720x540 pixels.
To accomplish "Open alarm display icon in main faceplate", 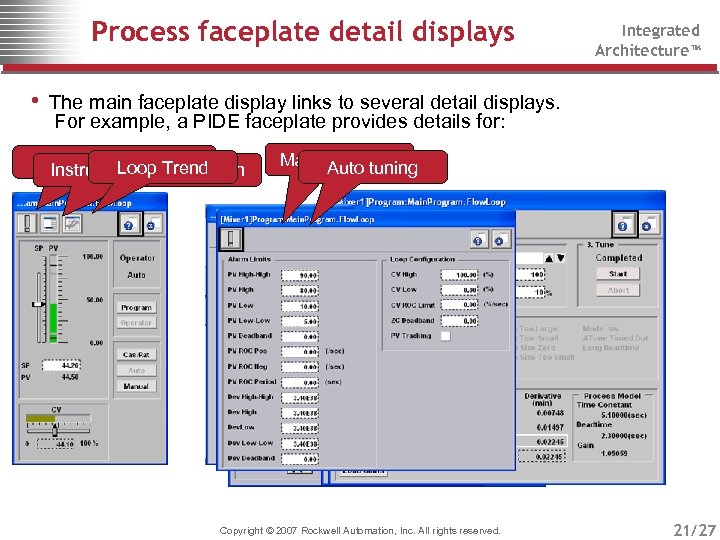I will (27, 224).
